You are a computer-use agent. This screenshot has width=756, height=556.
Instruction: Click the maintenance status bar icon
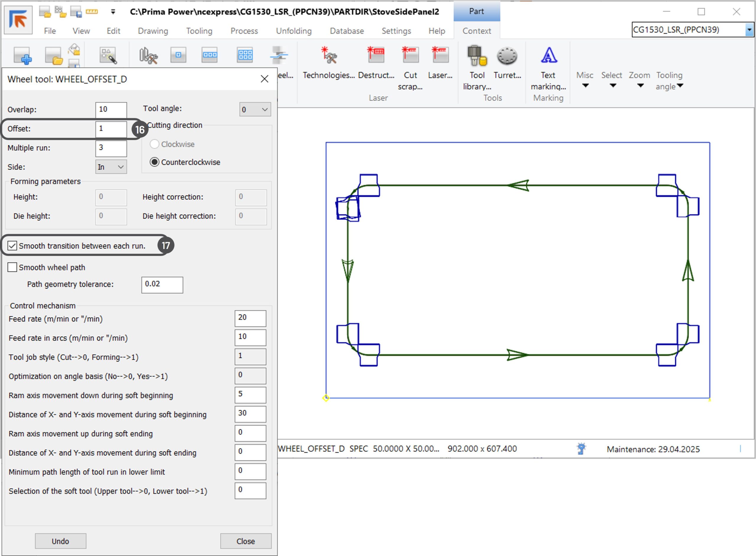[581, 449]
